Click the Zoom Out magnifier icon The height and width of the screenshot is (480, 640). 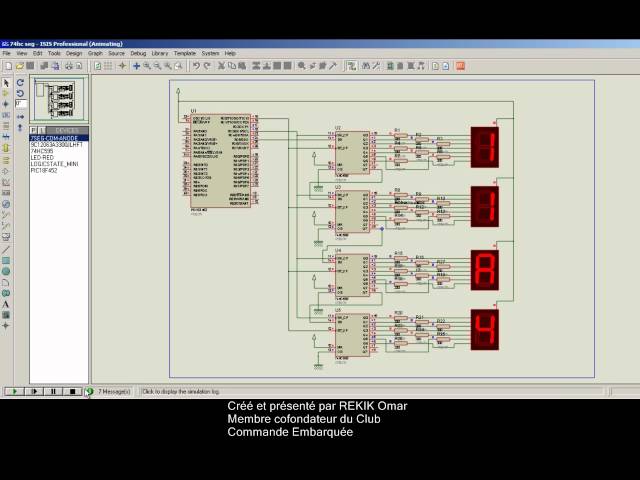[x=158, y=66]
